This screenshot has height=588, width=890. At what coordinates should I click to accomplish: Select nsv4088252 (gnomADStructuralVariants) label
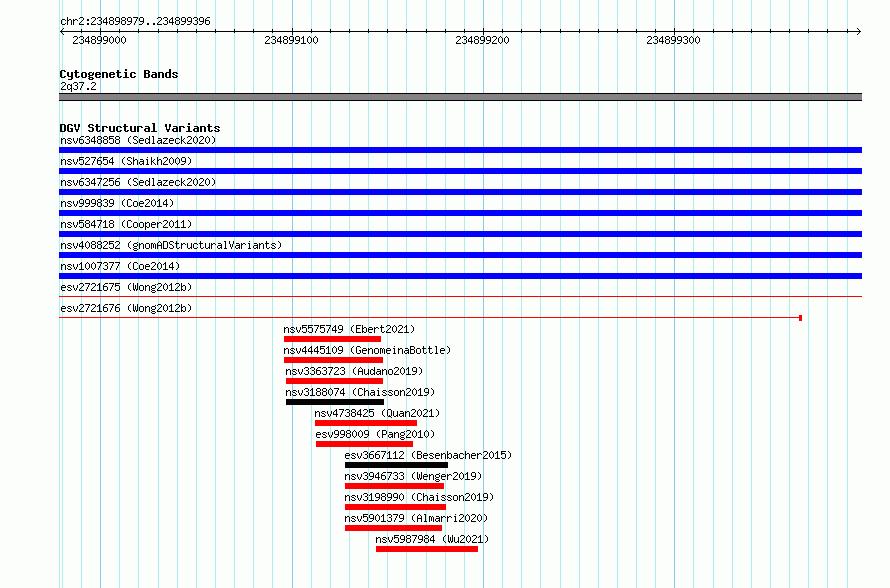point(171,245)
